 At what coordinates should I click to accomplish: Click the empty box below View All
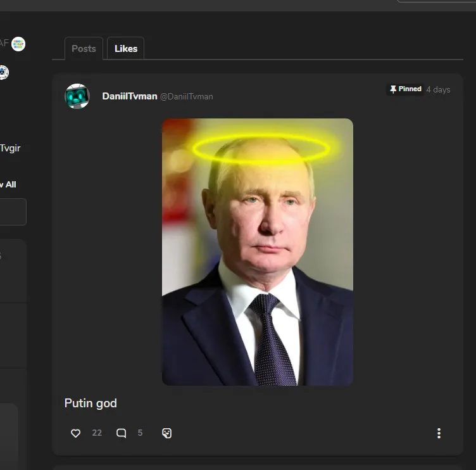click(x=13, y=212)
